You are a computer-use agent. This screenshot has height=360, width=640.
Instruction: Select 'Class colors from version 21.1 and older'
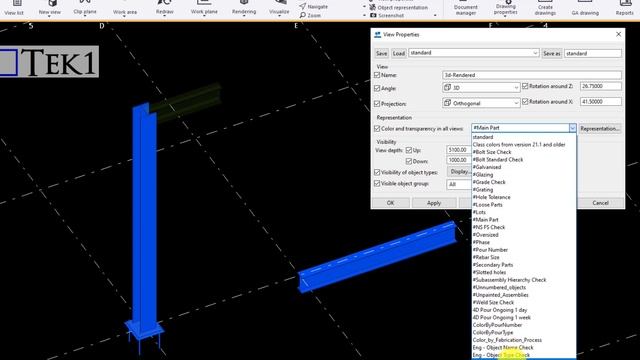click(524, 144)
